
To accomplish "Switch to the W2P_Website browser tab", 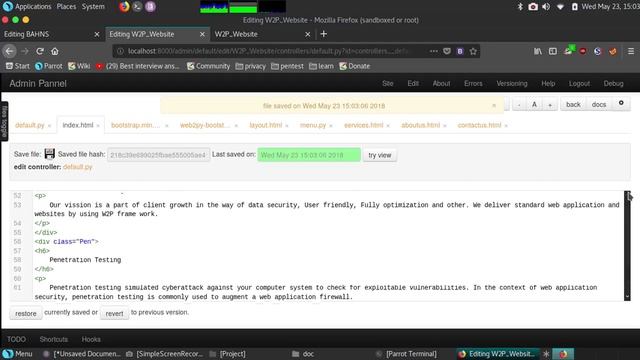I will point(236,34).
